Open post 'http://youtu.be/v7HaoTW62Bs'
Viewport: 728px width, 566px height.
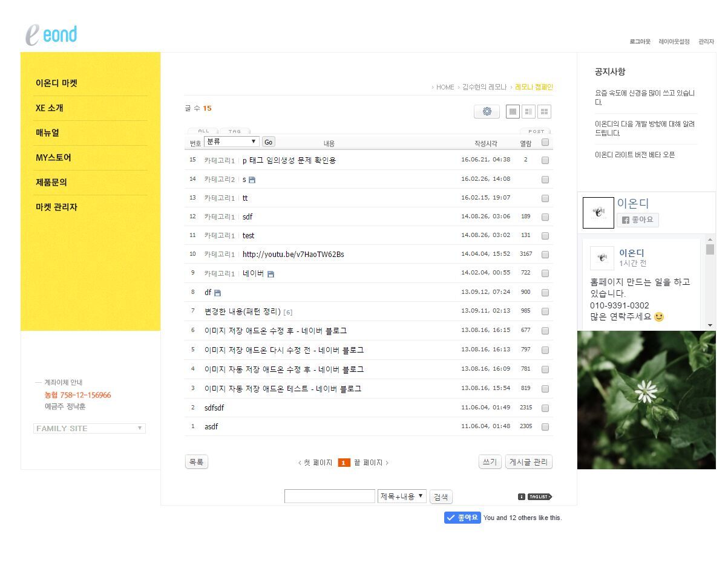[293, 255]
